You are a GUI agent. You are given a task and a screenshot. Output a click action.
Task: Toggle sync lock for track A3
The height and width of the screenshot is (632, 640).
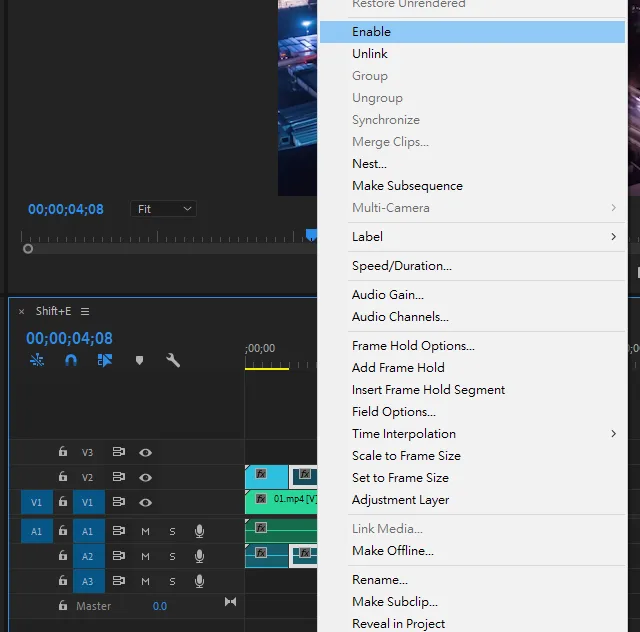pyautogui.click(x=119, y=581)
